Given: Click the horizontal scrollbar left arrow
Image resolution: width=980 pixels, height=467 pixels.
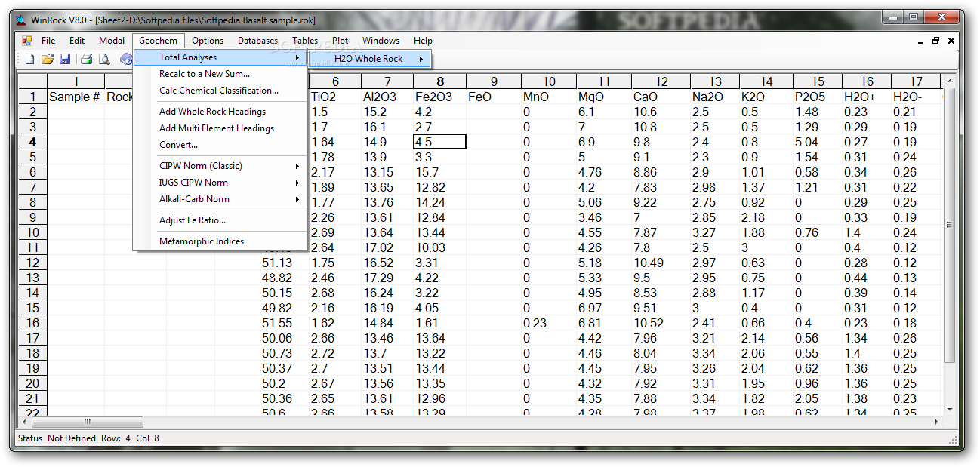Looking at the screenshot, I should pyautogui.click(x=25, y=422).
